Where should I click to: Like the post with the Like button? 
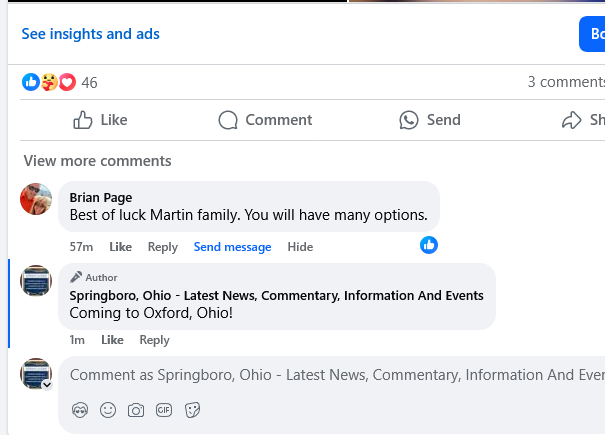pyautogui.click(x=100, y=120)
